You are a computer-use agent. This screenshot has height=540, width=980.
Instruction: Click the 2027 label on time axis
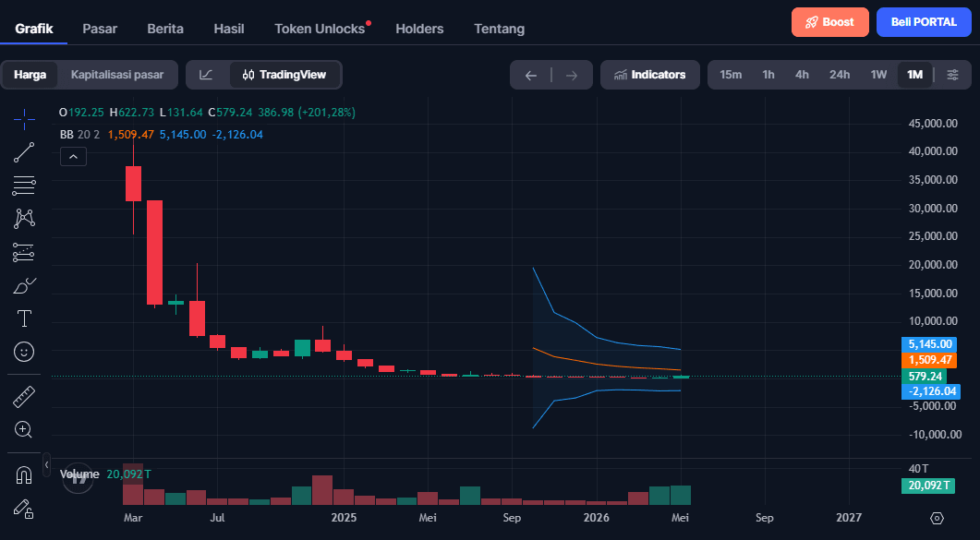[x=849, y=518]
